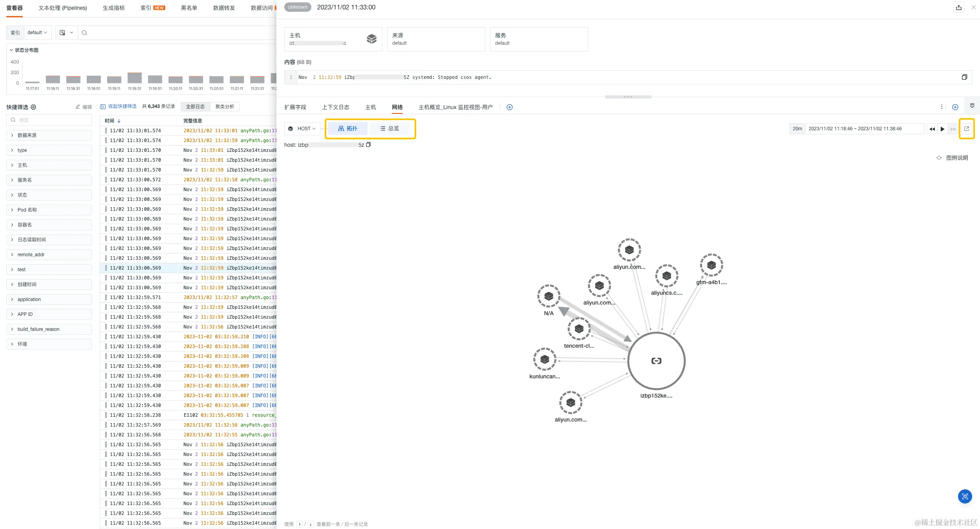Open network view in new window icon
Image resolution: width=980 pixels, height=529 pixels.
pos(966,129)
